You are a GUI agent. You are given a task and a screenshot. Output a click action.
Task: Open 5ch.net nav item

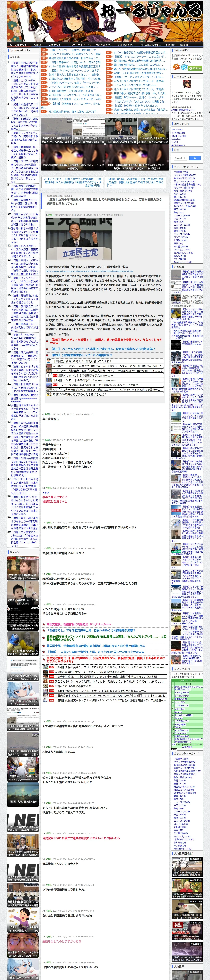point(171,45)
